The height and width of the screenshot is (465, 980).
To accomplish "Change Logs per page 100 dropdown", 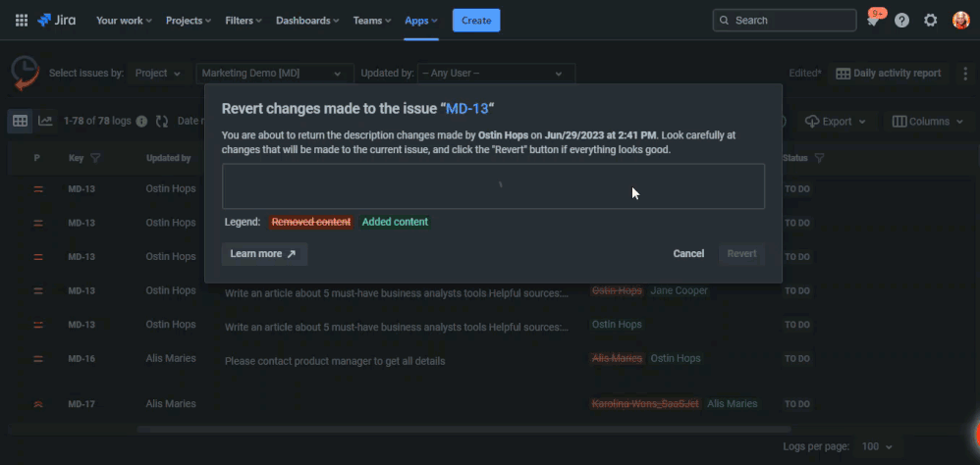I will point(877,446).
